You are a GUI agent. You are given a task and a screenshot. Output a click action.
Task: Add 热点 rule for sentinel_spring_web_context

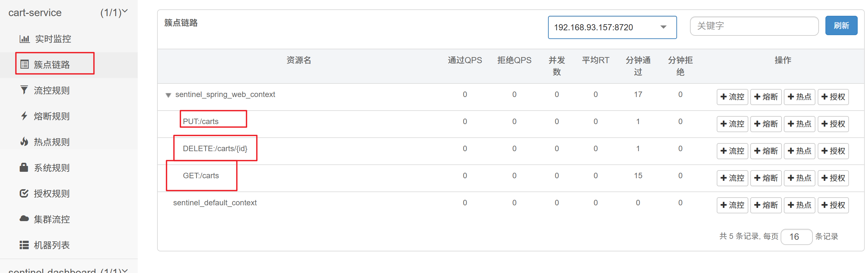(800, 97)
